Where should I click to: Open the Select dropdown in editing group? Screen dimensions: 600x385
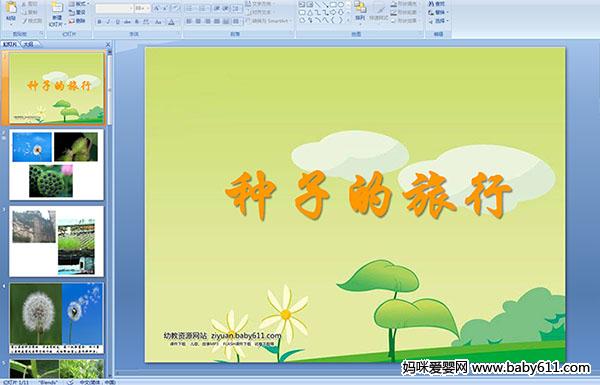pos(439,21)
